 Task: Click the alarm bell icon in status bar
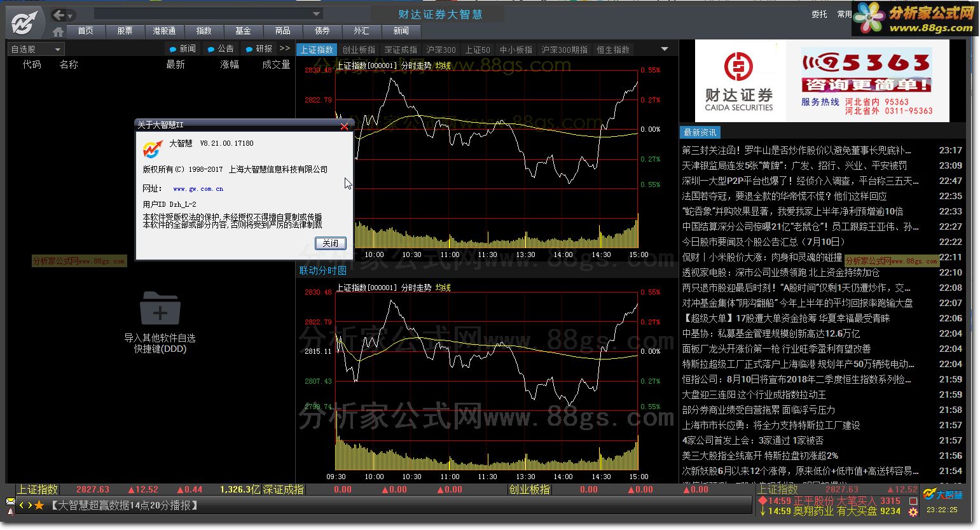[11, 510]
